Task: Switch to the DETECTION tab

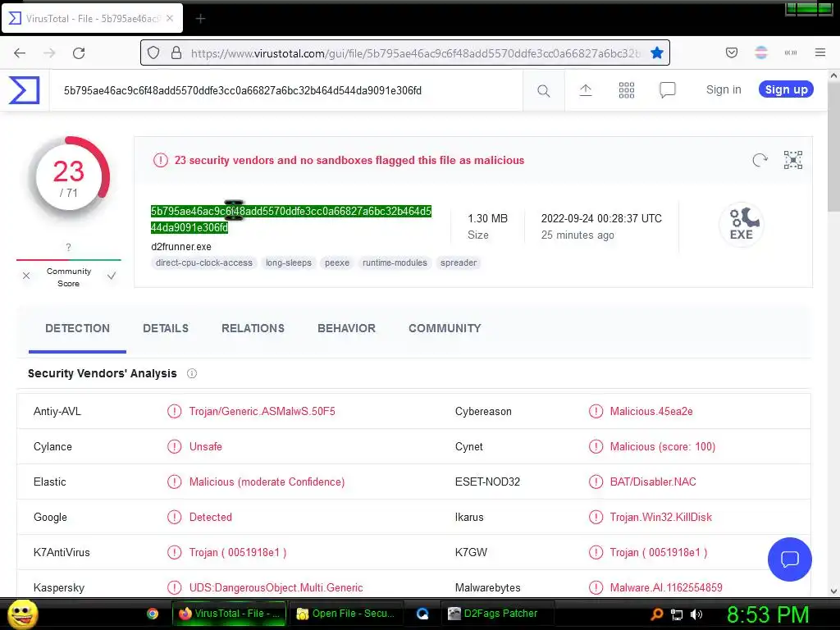Action: point(77,328)
